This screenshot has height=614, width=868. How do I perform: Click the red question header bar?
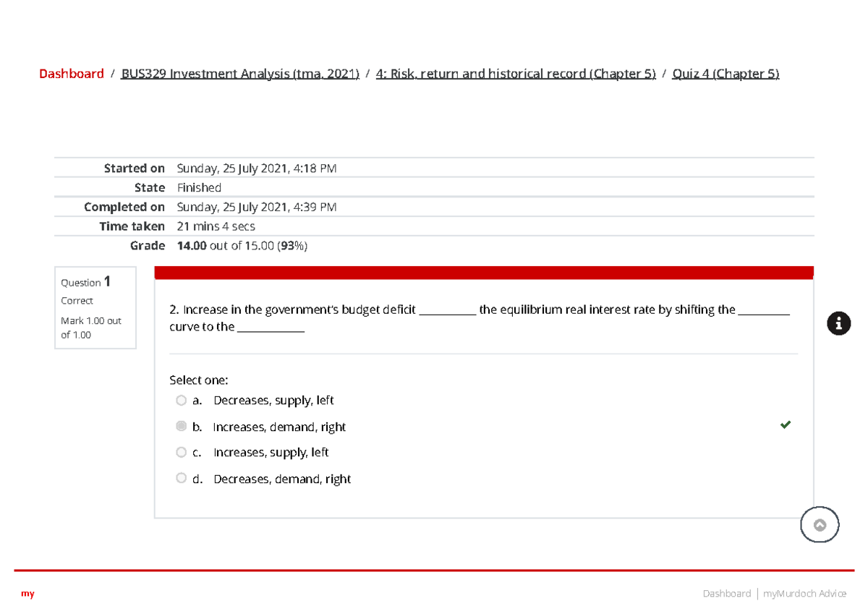pos(484,273)
